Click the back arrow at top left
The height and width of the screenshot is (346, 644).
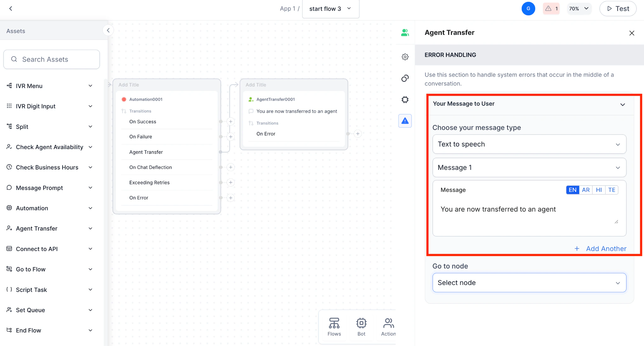point(11,8)
